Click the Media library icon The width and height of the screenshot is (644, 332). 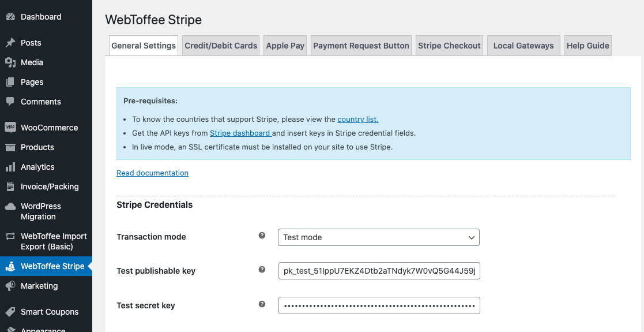tap(10, 62)
